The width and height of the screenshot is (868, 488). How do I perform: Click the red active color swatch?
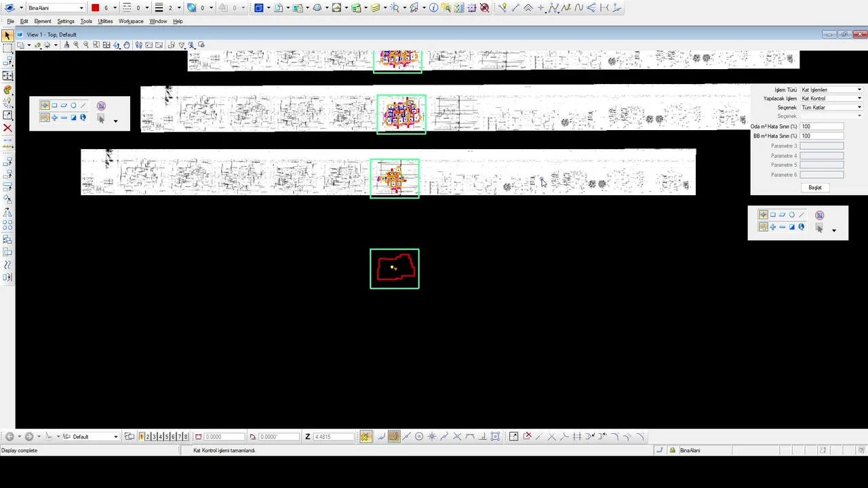(95, 7)
